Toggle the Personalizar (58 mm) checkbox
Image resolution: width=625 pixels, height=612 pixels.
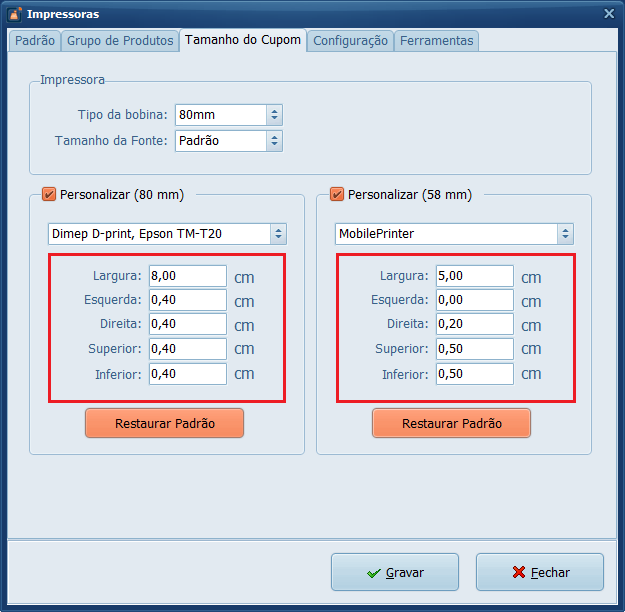click(337, 195)
